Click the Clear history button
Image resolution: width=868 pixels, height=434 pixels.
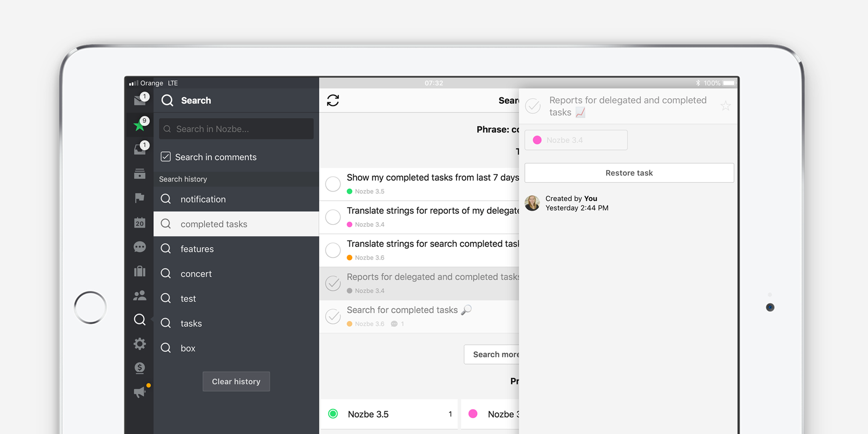coord(236,381)
